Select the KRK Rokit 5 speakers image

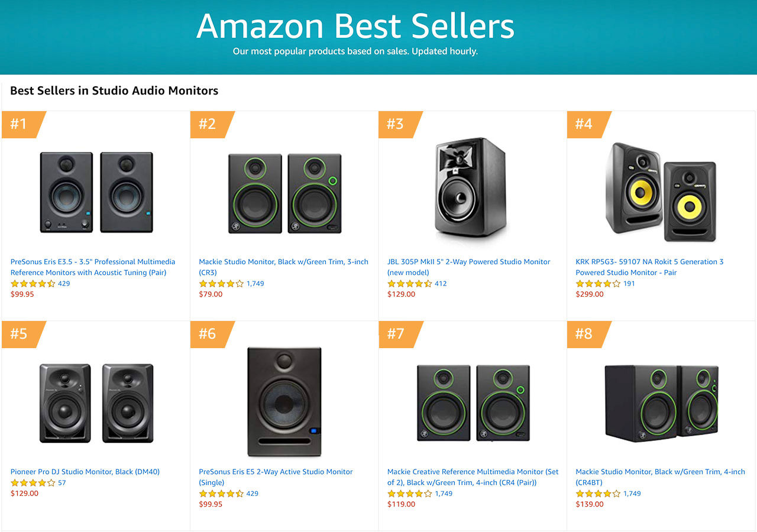[x=661, y=192]
